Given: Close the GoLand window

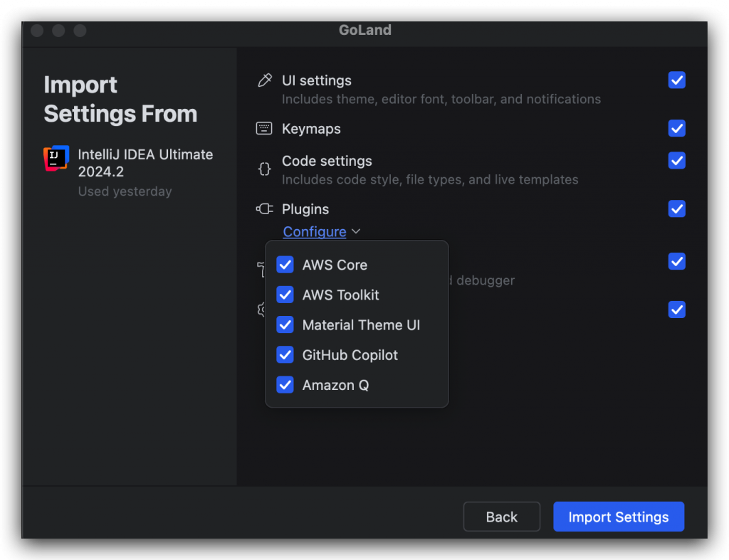Looking at the screenshot, I should click(x=37, y=31).
